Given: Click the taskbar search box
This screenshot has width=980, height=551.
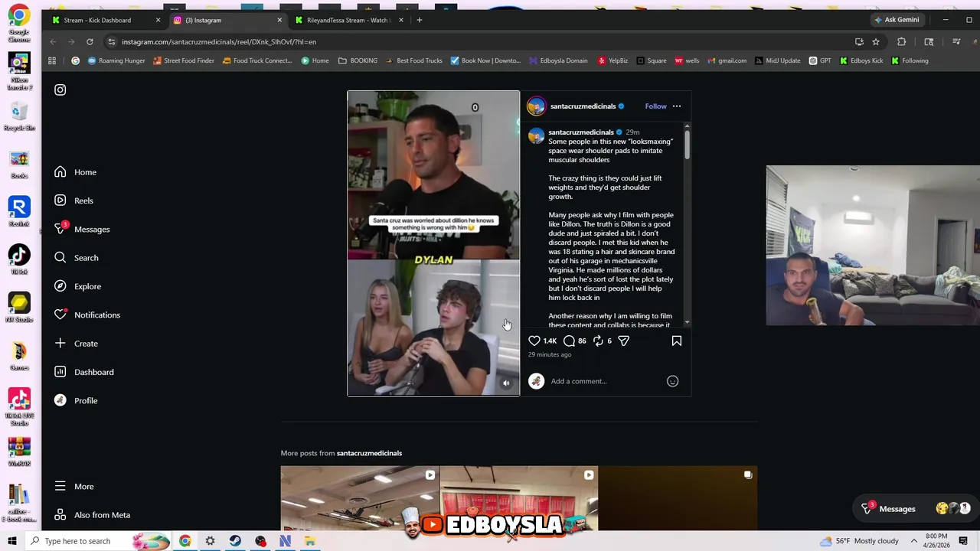Looking at the screenshot, I should (x=100, y=541).
